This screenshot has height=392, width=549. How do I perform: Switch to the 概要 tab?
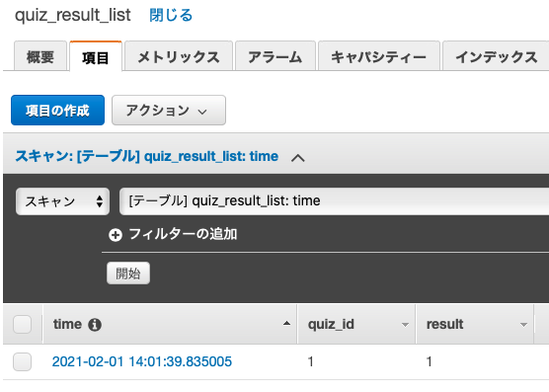[40, 56]
